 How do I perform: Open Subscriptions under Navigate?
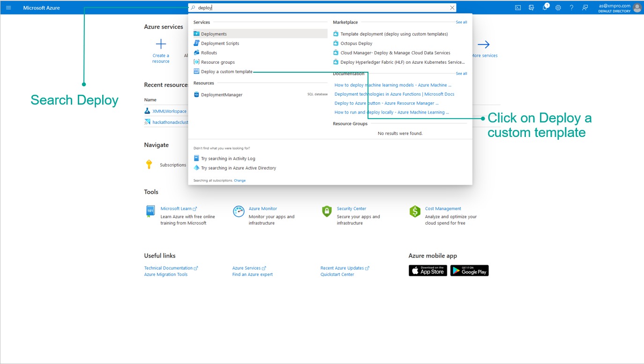[173, 165]
